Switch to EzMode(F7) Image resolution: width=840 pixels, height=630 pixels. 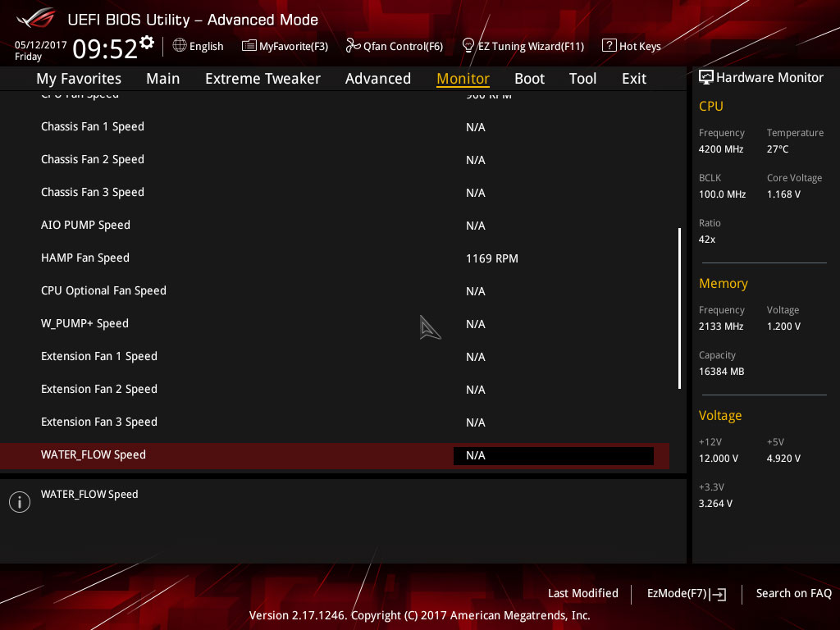[687, 594]
